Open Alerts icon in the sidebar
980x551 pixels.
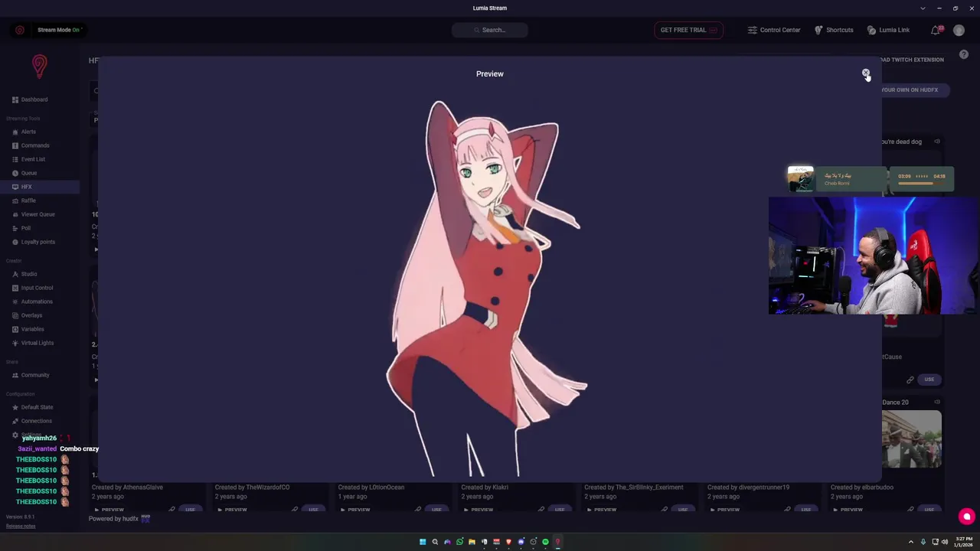[x=15, y=132]
